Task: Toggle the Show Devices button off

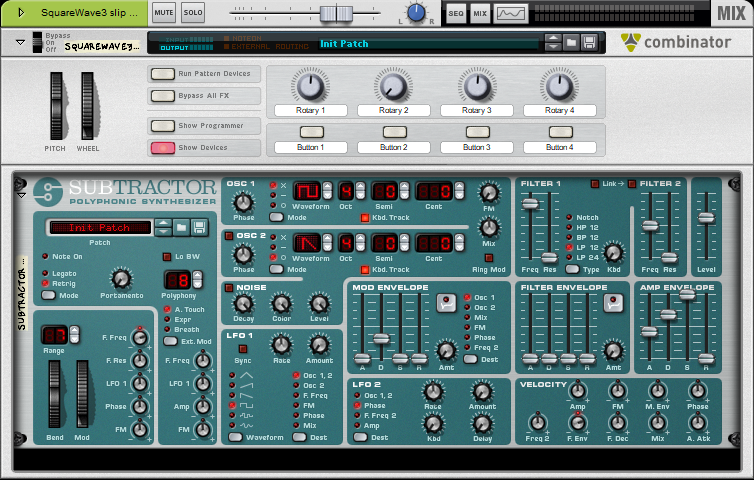Action: point(163,148)
